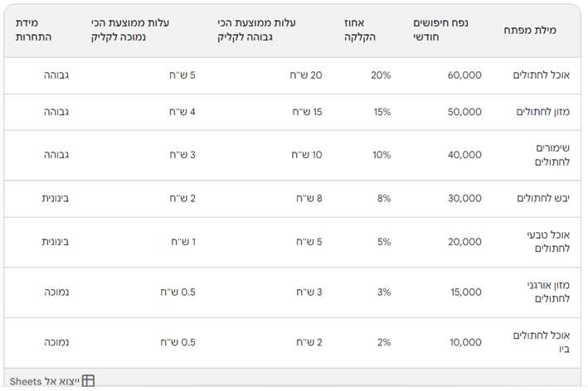Click the keyword cell 'אוכל לחתולים'

point(541,75)
